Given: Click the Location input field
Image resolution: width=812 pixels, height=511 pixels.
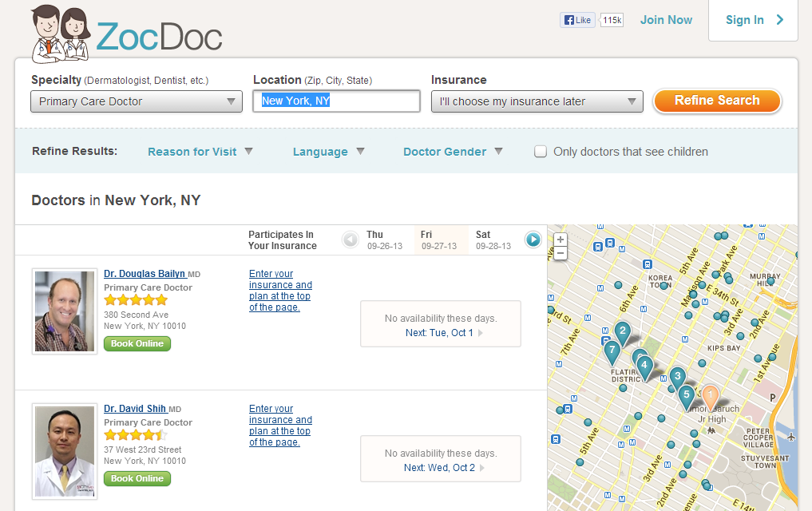Looking at the screenshot, I should pyautogui.click(x=336, y=101).
